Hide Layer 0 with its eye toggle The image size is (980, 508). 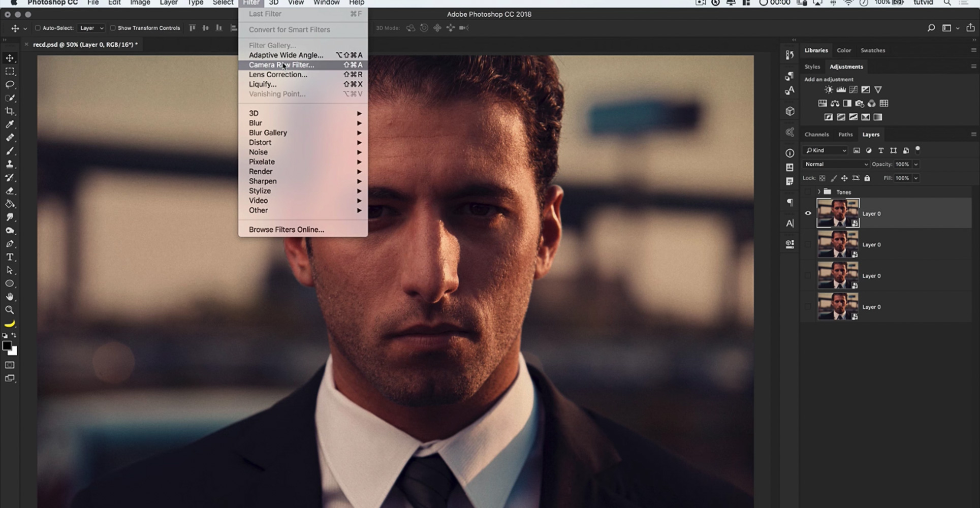coord(808,213)
